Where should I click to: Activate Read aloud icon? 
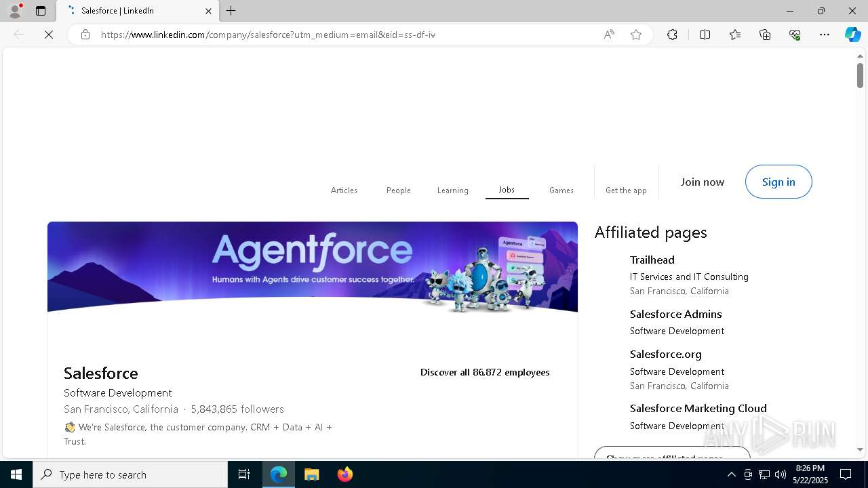[609, 35]
